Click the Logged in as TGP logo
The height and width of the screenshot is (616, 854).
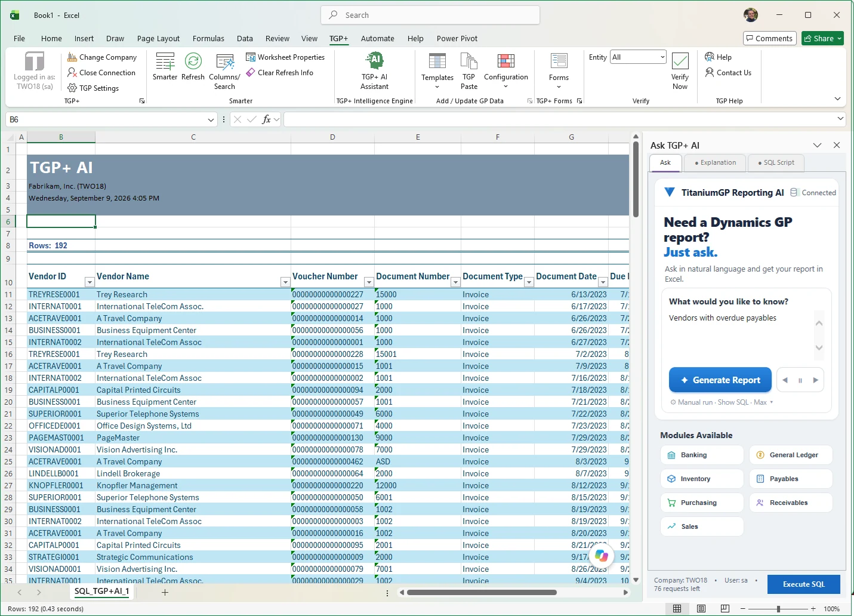[x=35, y=61]
